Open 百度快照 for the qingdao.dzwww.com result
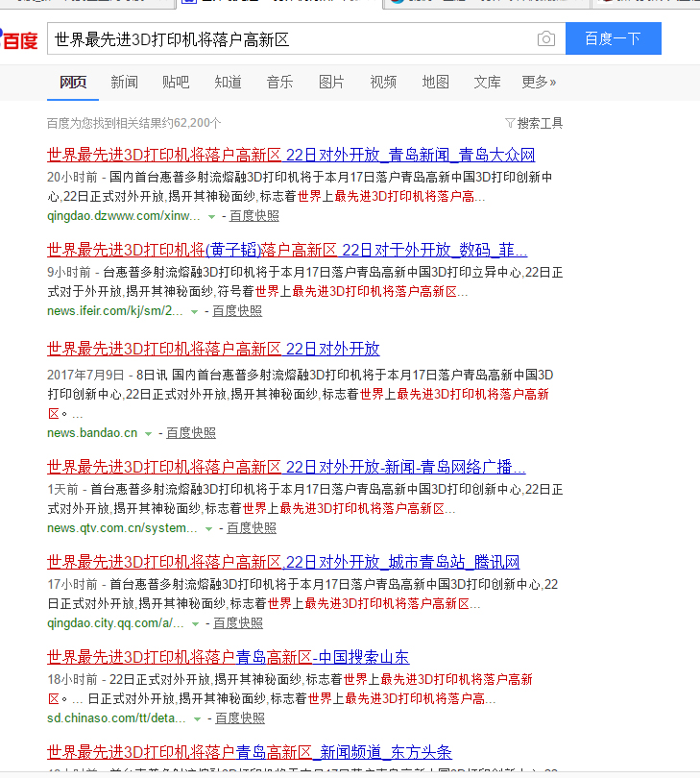700x778 pixels. [x=254, y=216]
